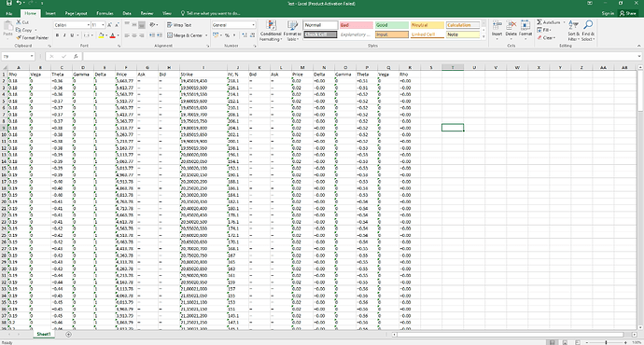Screen dimensions: 644x345
Task: Toggle Bold formatting
Action: click(x=57, y=35)
